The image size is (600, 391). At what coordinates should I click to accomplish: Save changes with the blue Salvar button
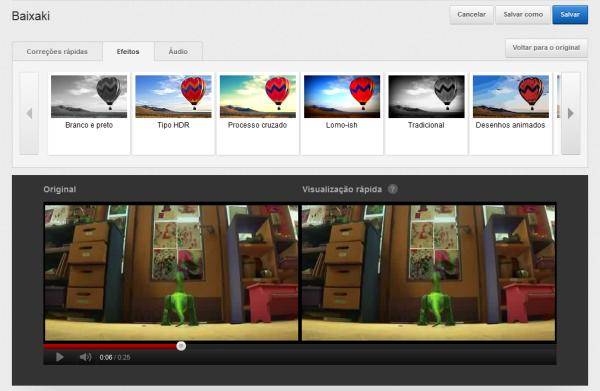pyautogui.click(x=570, y=15)
